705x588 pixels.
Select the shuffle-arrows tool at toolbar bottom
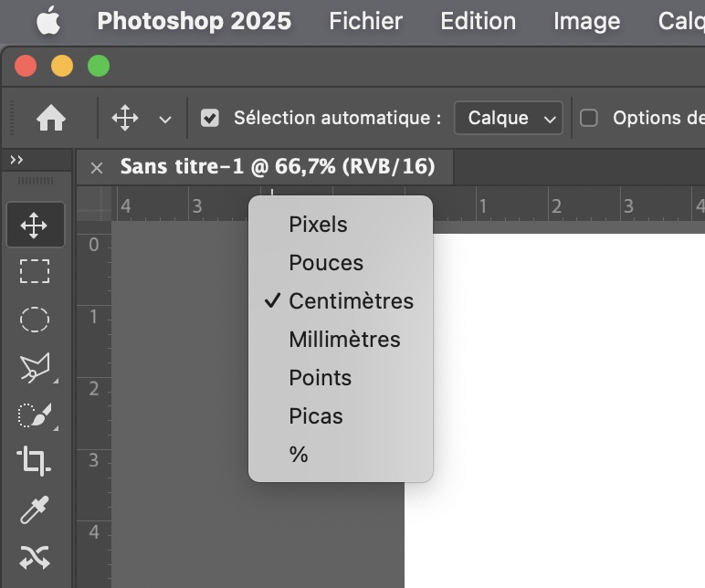point(35,557)
